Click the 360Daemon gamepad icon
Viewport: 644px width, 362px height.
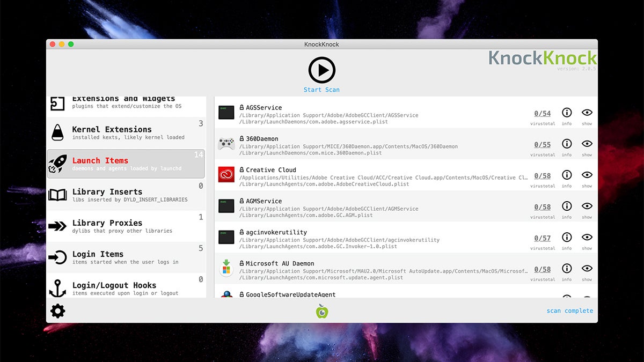click(226, 143)
